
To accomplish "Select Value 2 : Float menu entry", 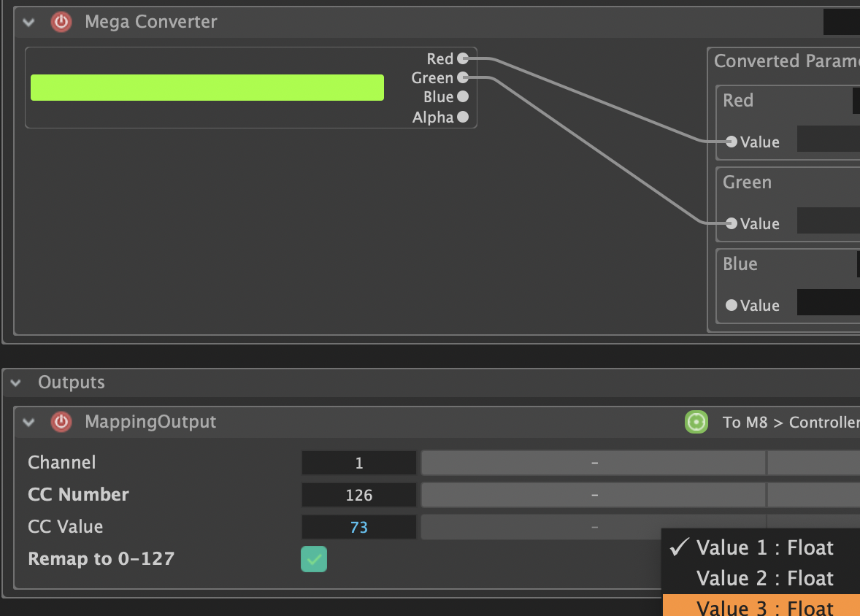I will coord(761,578).
